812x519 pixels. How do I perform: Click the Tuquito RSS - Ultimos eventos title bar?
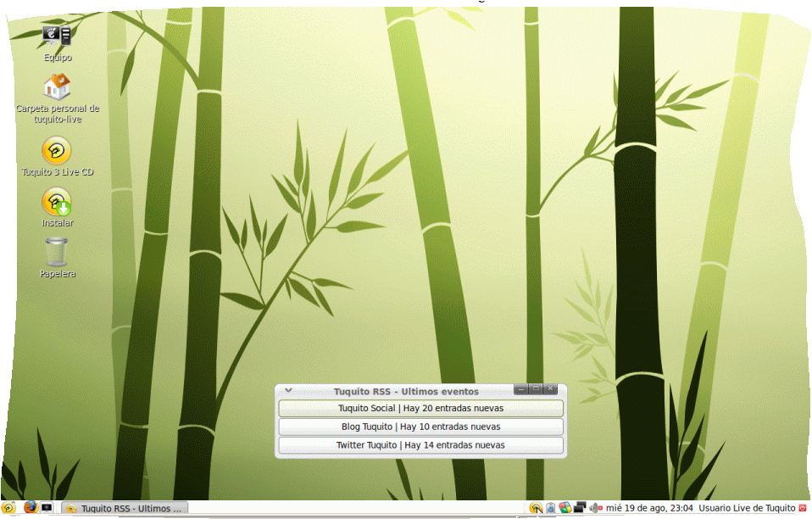coord(406,392)
